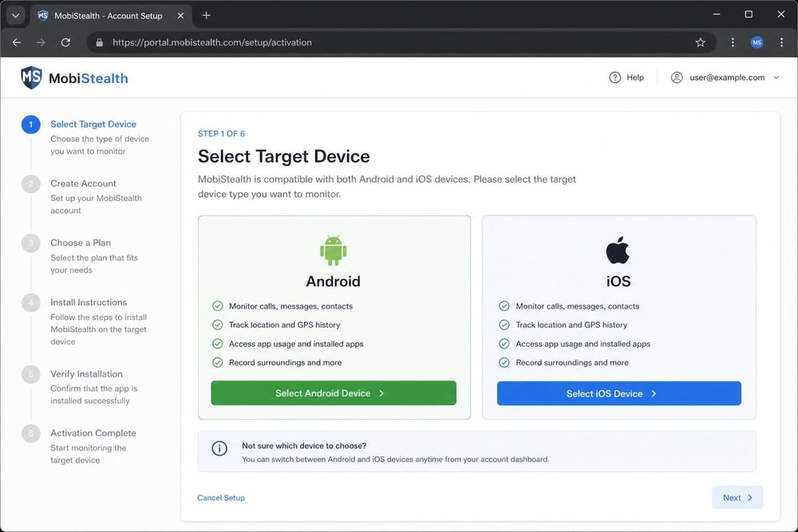This screenshot has width=798, height=532.
Task: Click Select Android Device green button
Action: pos(334,393)
